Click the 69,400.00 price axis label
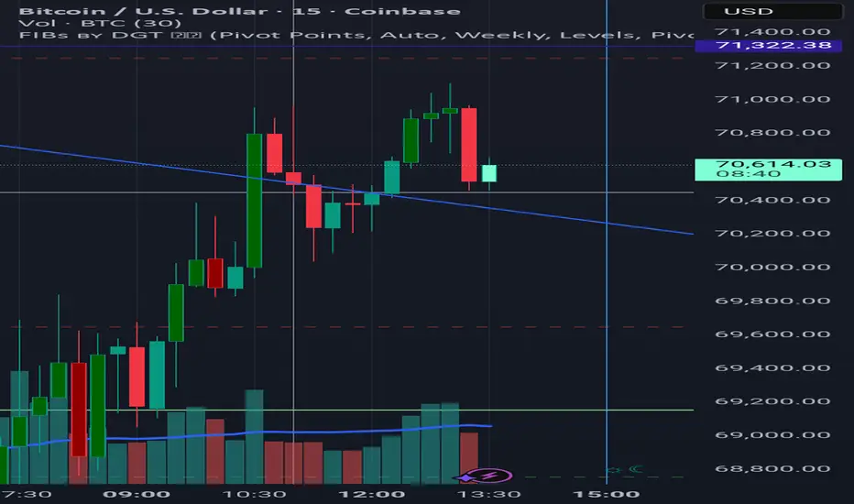This screenshot has width=854, height=504. coord(772,367)
